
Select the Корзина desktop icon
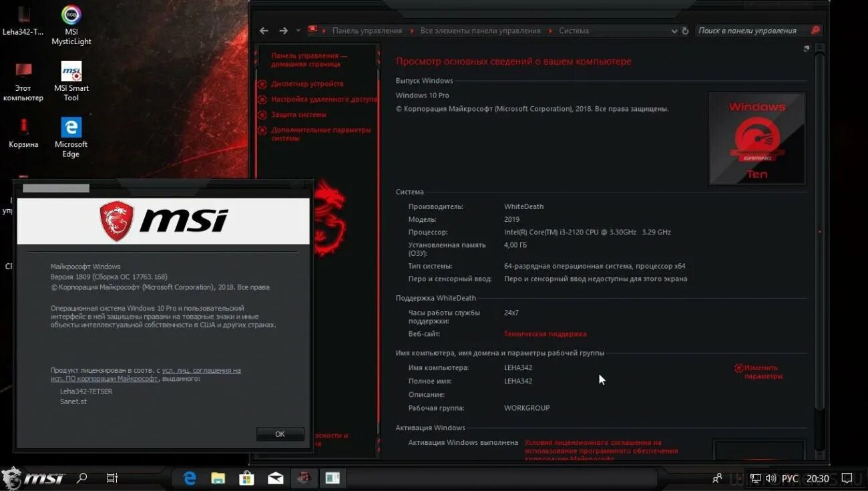pos(23,133)
